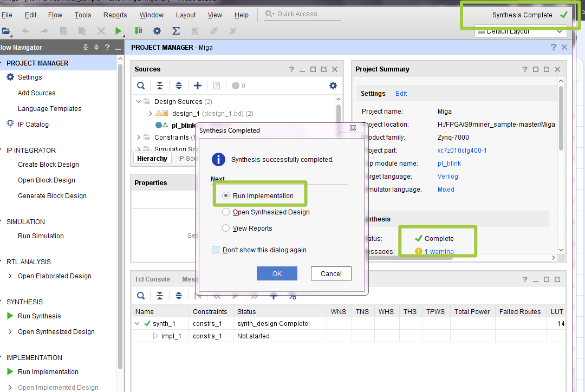
Task: Open the Reports menu
Action: 115,15
